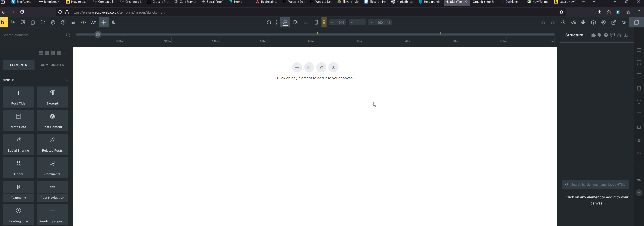This screenshot has height=226, width=644.
Task: Open the pages document icon
Action: click(33, 23)
